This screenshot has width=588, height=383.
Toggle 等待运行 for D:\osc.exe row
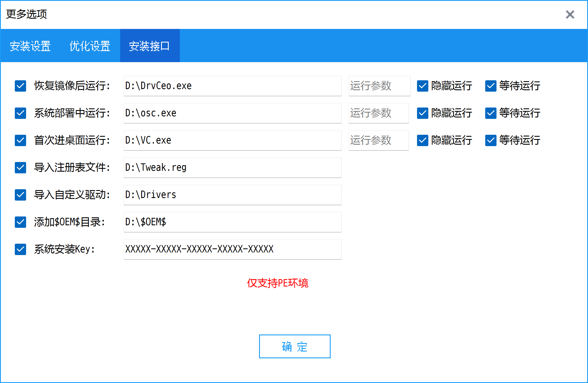tap(491, 113)
